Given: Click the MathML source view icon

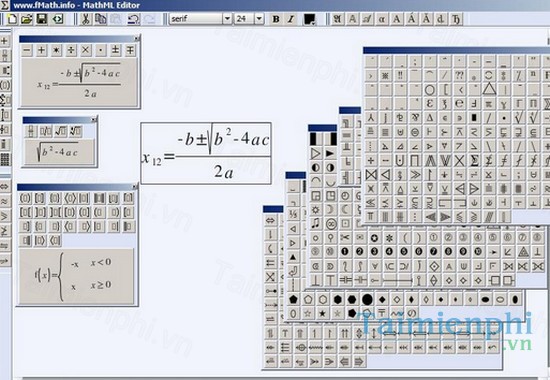Looking at the screenshot, I should [58, 19].
